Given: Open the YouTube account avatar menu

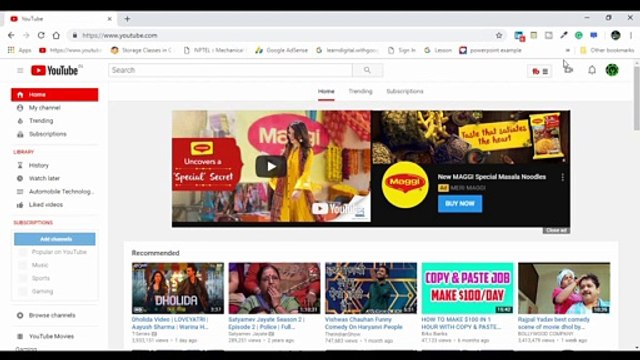Looking at the screenshot, I should pyautogui.click(x=611, y=70).
